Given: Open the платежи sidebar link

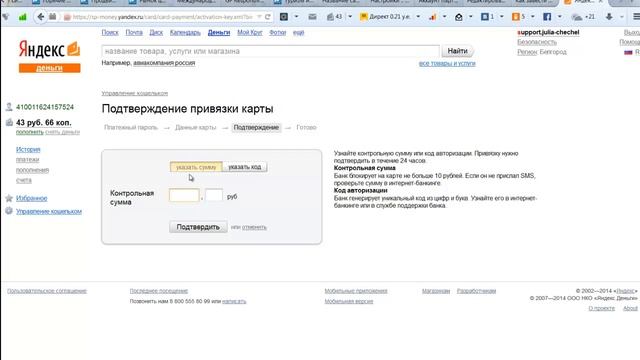Looking at the screenshot, I should coord(27,160).
